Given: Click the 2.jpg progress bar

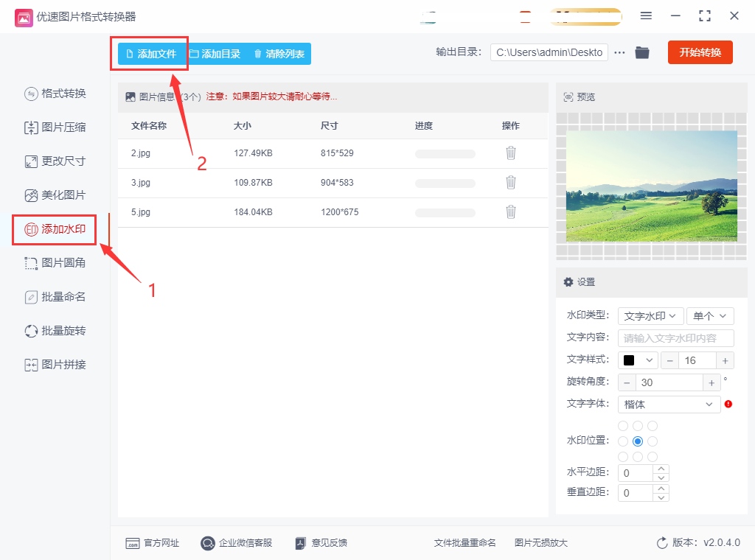Looking at the screenshot, I should click(445, 154).
